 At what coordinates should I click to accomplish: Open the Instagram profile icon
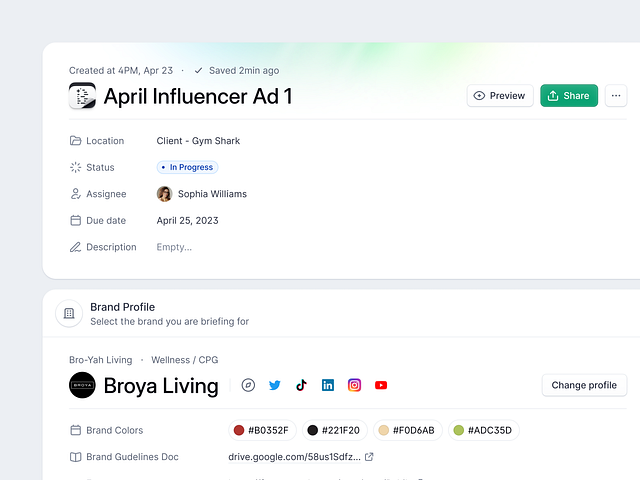(x=354, y=385)
